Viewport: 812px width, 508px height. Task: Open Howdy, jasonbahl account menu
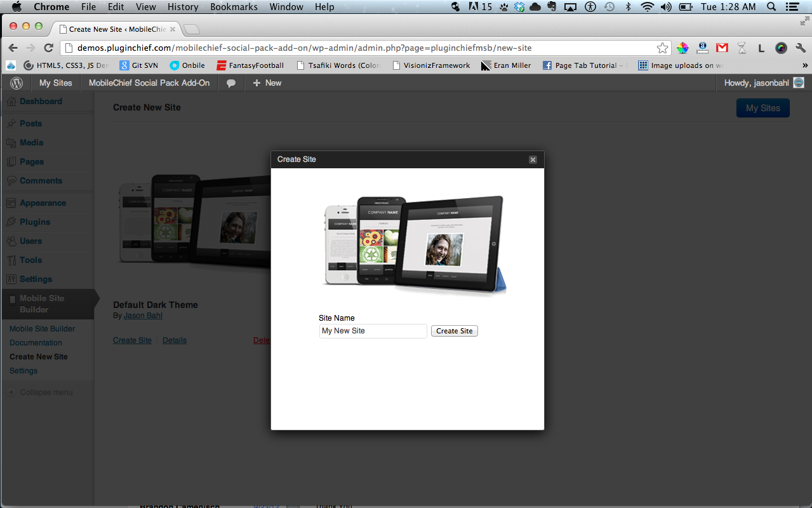(x=764, y=83)
